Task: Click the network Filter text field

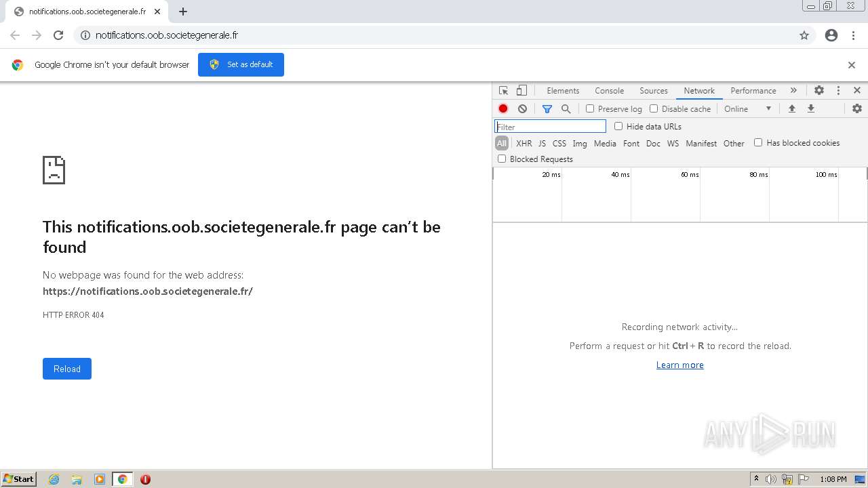Action: pyautogui.click(x=550, y=126)
